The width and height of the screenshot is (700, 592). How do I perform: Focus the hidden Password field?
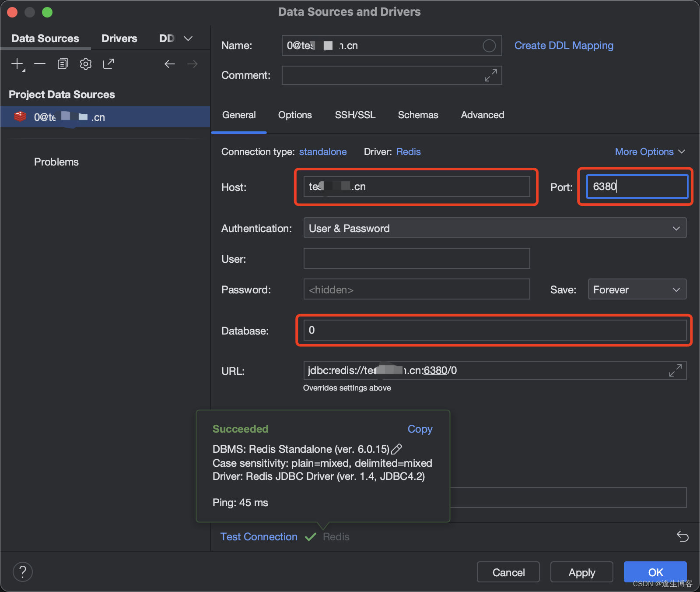coord(417,289)
